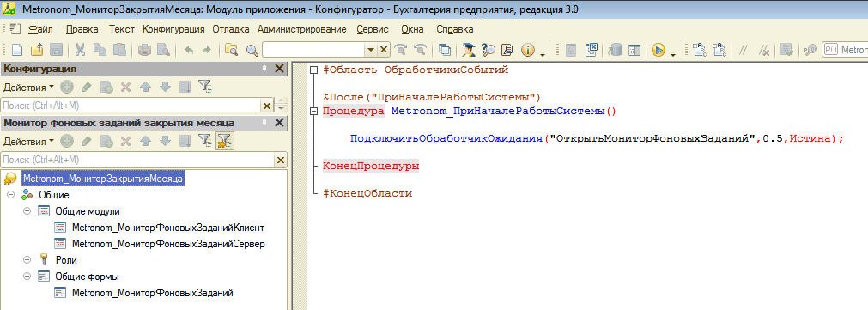868x310 pixels.
Task: Click the magnifier Find icon in the toolbar
Action: [x=252, y=50]
